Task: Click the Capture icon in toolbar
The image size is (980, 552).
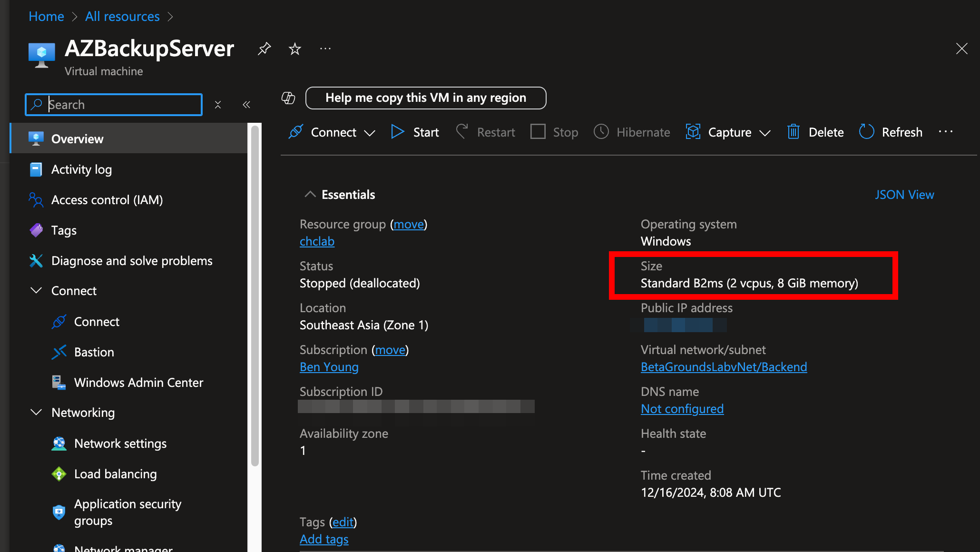Action: coord(693,132)
